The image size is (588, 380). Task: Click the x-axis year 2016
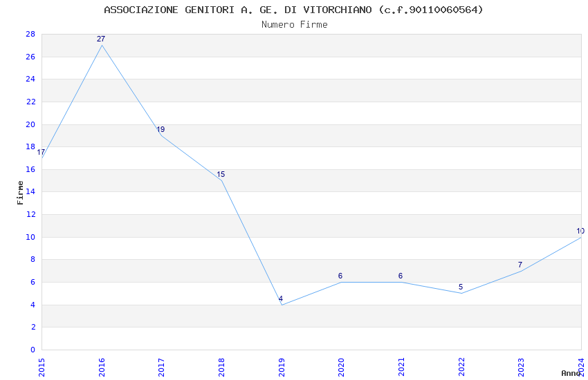point(102,368)
